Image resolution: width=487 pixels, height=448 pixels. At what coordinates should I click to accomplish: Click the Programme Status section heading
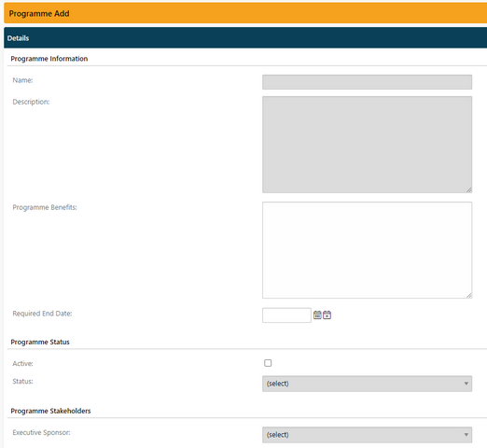40,342
